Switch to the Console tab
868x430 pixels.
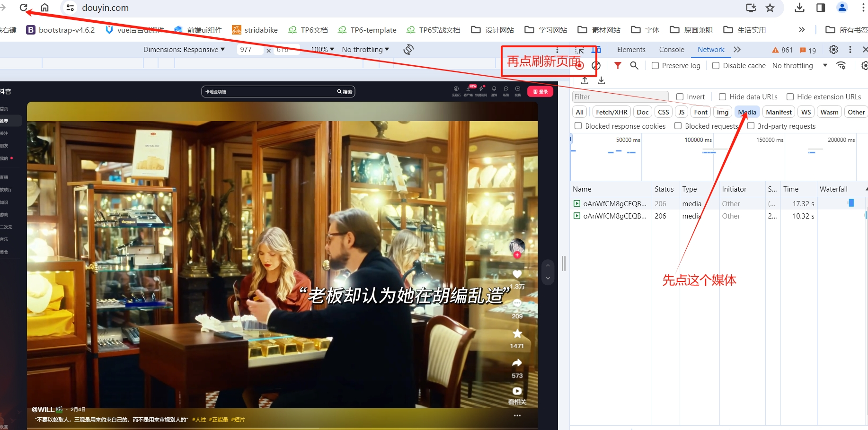coord(672,50)
